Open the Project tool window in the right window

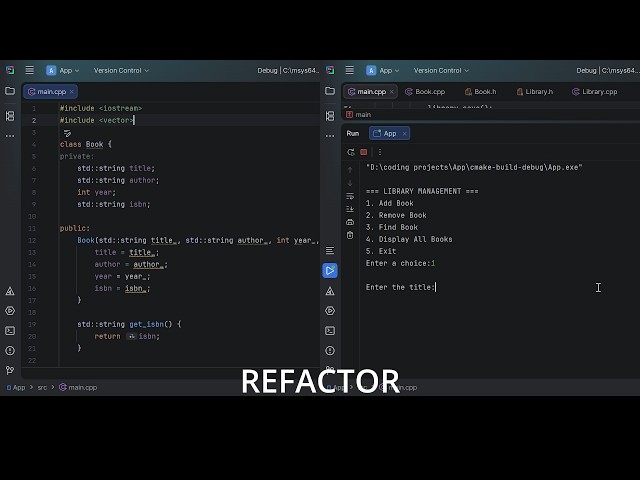coord(330,91)
